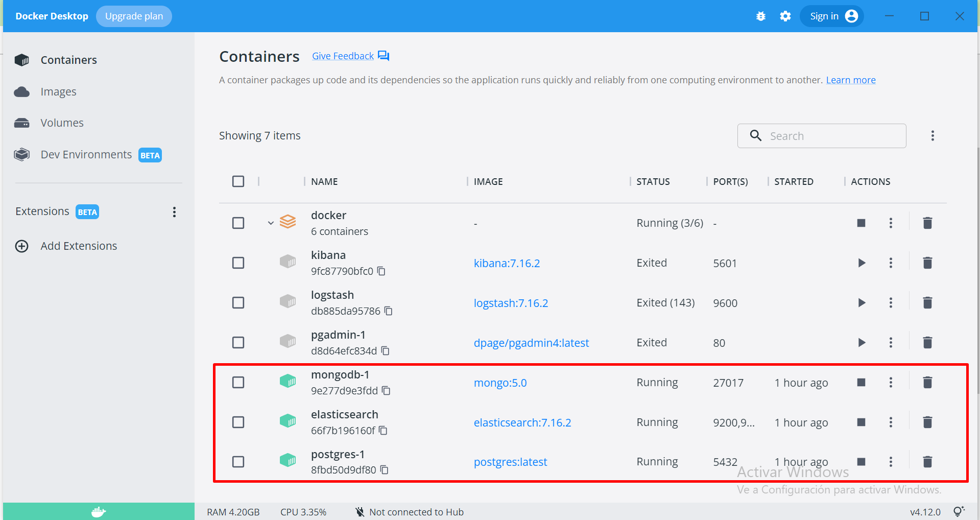
Task: Click the Upgrade plan button
Action: (x=134, y=16)
